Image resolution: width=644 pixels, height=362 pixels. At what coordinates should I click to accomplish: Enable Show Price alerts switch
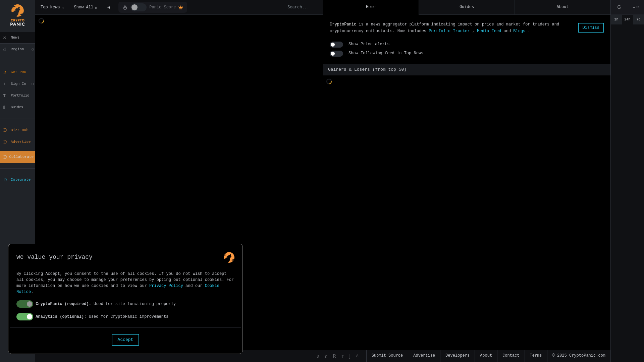coord(336,45)
